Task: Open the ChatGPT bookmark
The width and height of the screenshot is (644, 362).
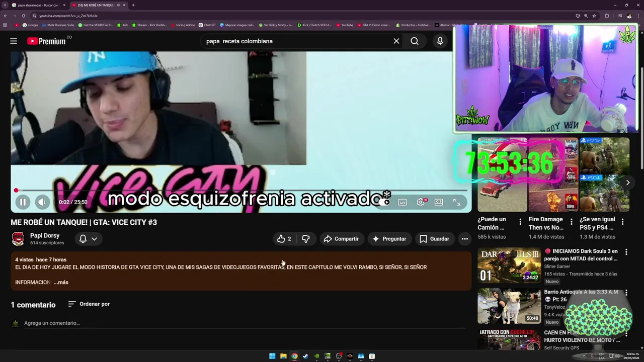Action: pyautogui.click(x=207, y=25)
